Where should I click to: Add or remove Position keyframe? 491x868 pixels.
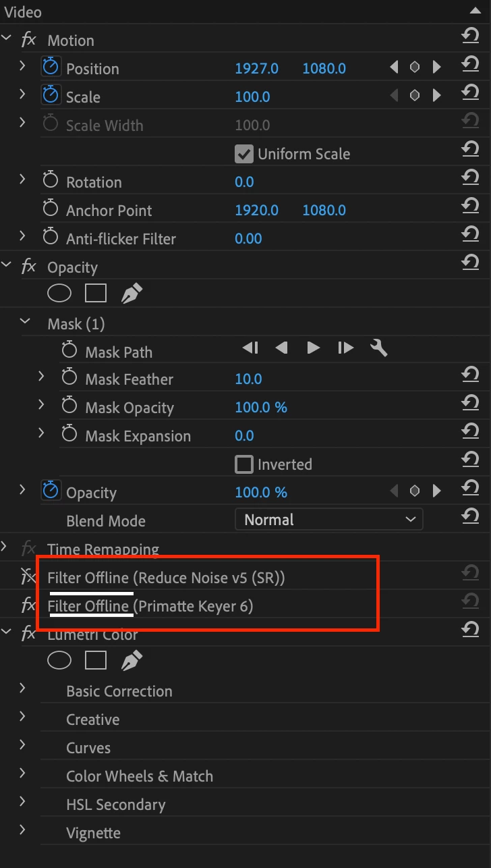[x=415, y=67]
